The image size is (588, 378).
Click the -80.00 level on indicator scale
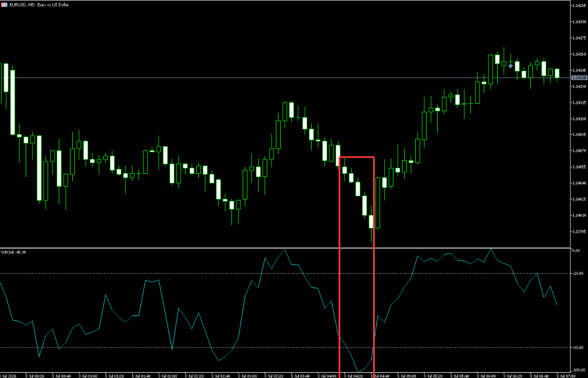[x=578, y=348]
